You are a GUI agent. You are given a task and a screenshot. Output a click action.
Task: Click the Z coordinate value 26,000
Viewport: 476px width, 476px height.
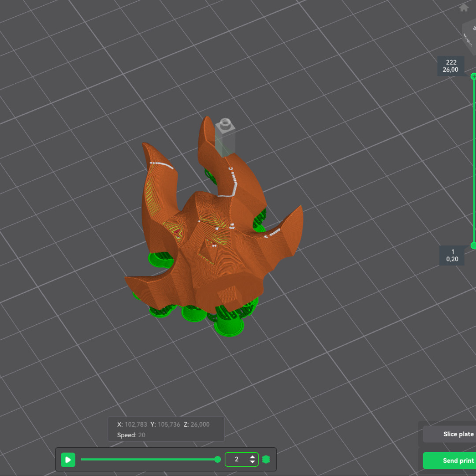[200, 424]
